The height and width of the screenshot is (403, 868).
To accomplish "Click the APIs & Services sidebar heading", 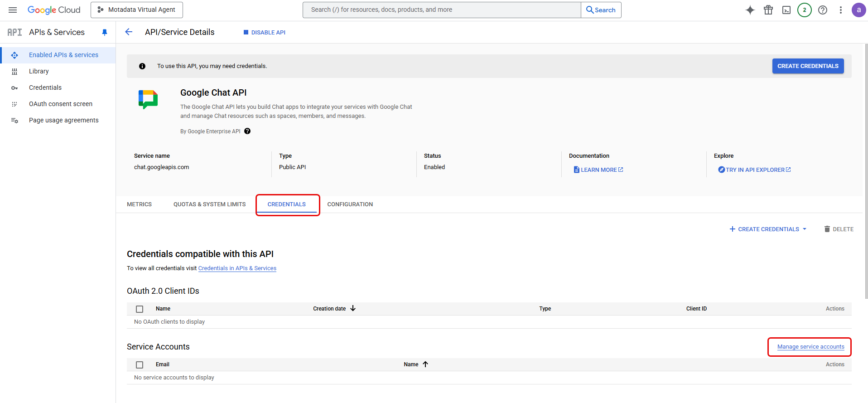I will tap(57, 32).
